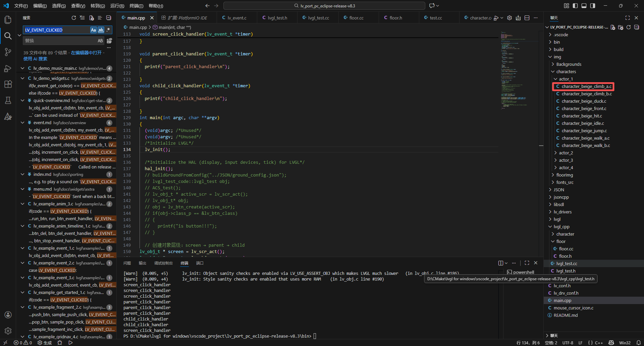Maximize the chat panel
This screenshot has height=346, width=644.
[x=628, y=18]
